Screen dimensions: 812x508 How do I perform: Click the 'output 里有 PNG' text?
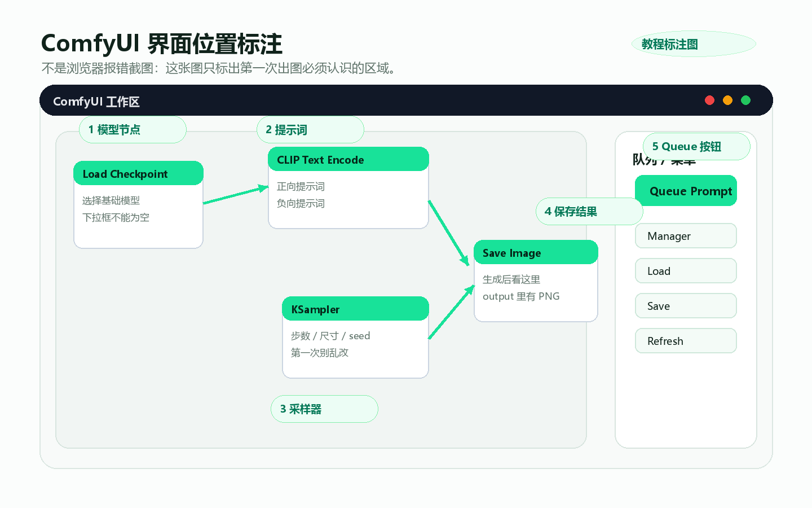pos(521,296)
